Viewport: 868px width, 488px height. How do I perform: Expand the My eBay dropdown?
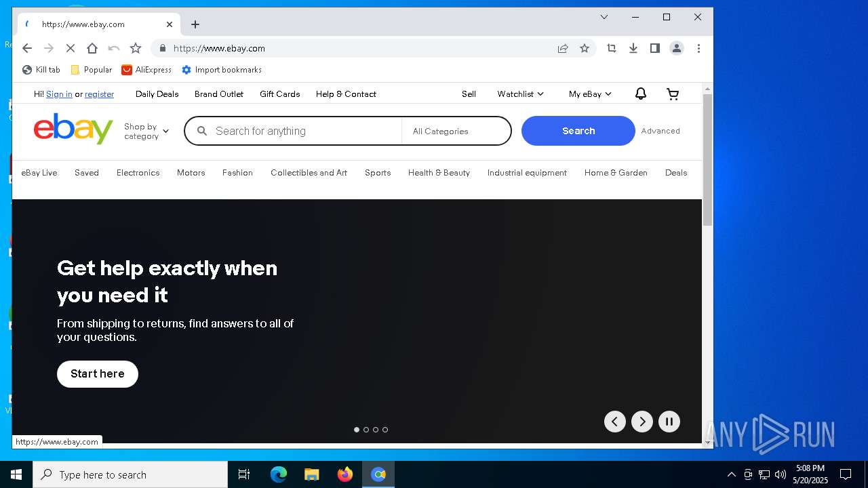coord(590,94)
